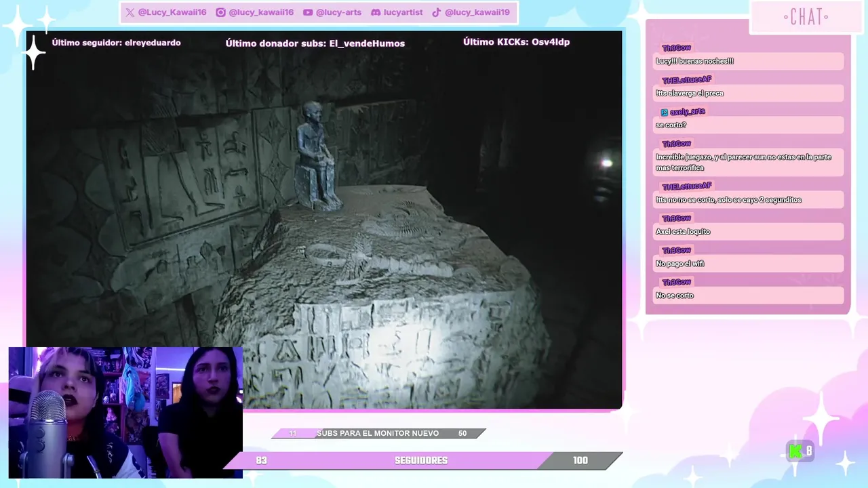Click the '8' count beside Kick logo
868x488 pixels.
[x=809, y=451]
